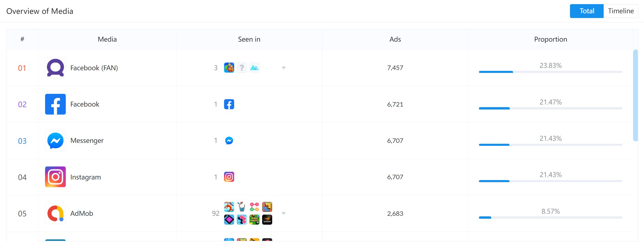Click the Ads column header
Image resolution: width=644 pixels, height=245 pixels.
395,39
